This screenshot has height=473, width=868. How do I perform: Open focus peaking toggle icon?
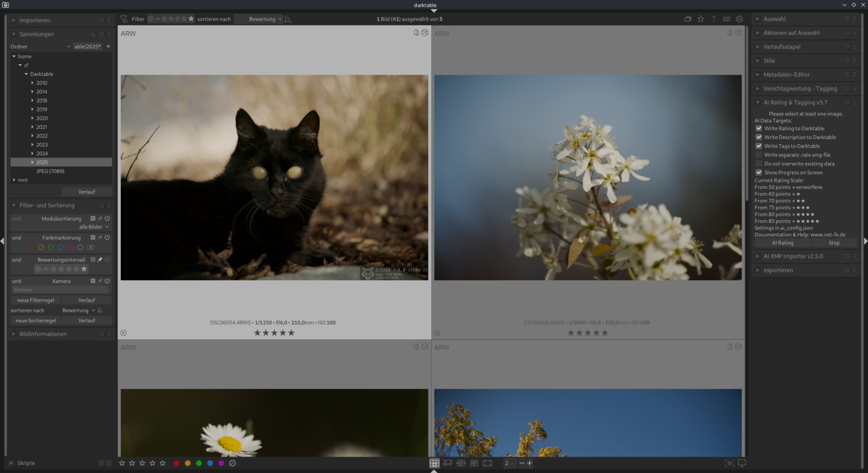point(730,463)
